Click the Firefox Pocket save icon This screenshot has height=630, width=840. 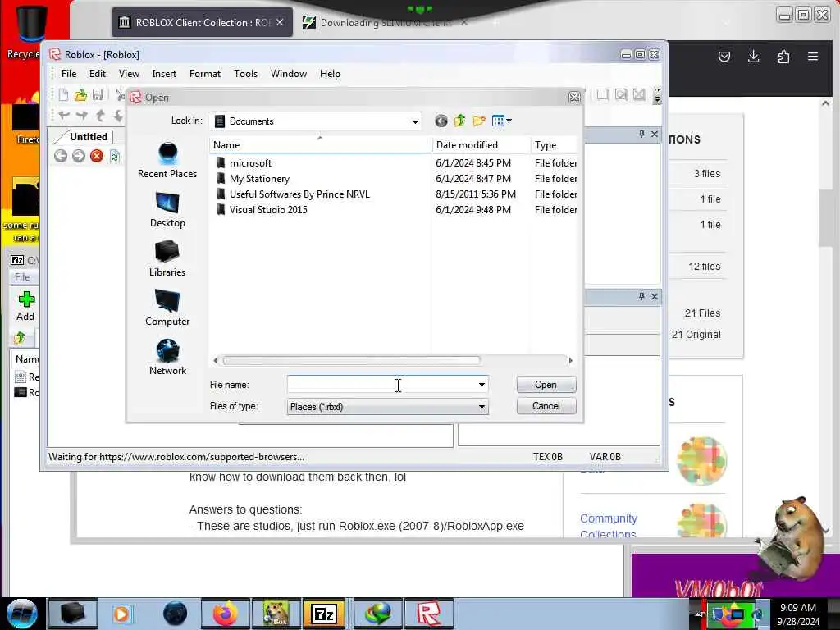724,57
